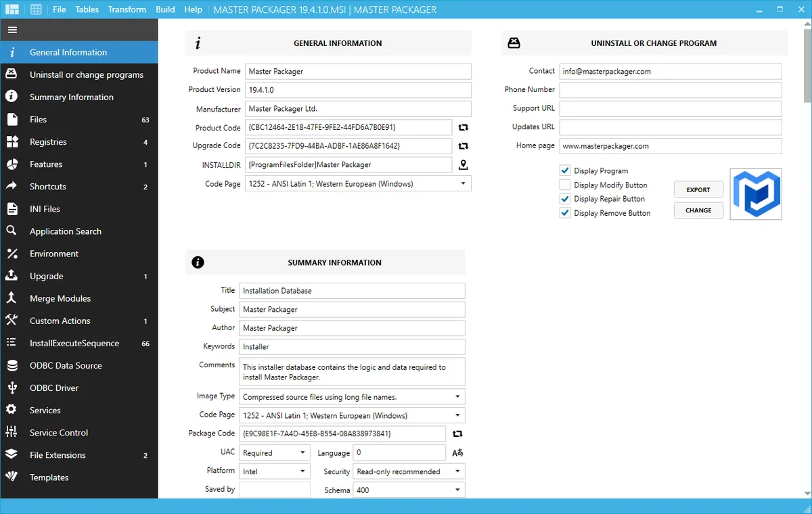Select the Shortcuts arrow icon

[x=12, y=187]
